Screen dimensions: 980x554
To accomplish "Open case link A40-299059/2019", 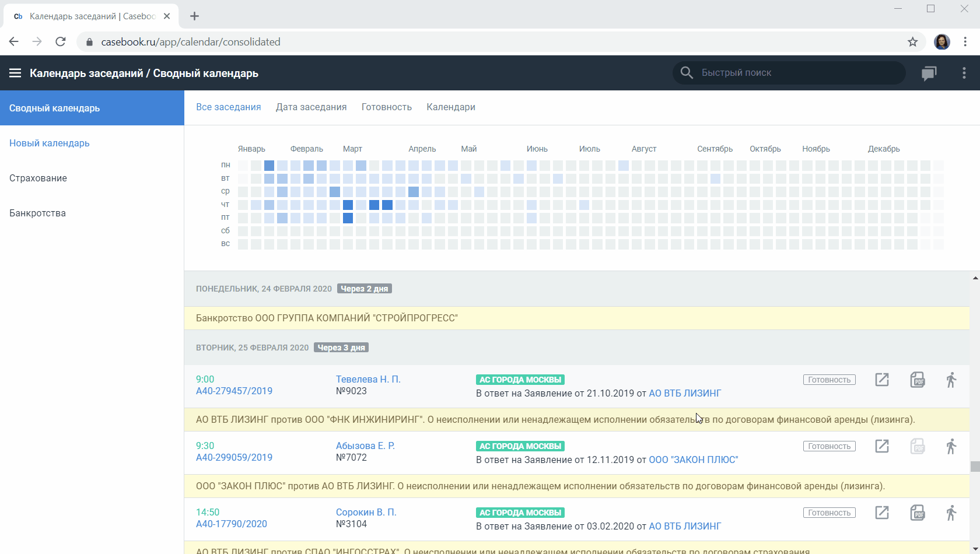I will point(235,458).
